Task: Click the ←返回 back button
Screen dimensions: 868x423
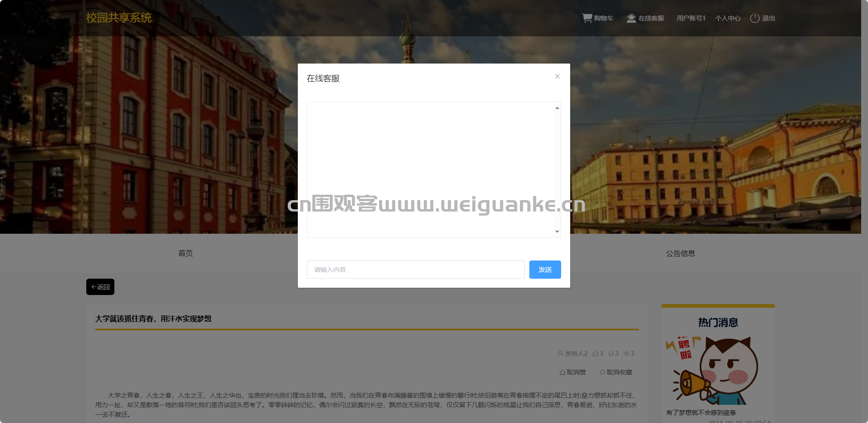Action: (100, 287)
